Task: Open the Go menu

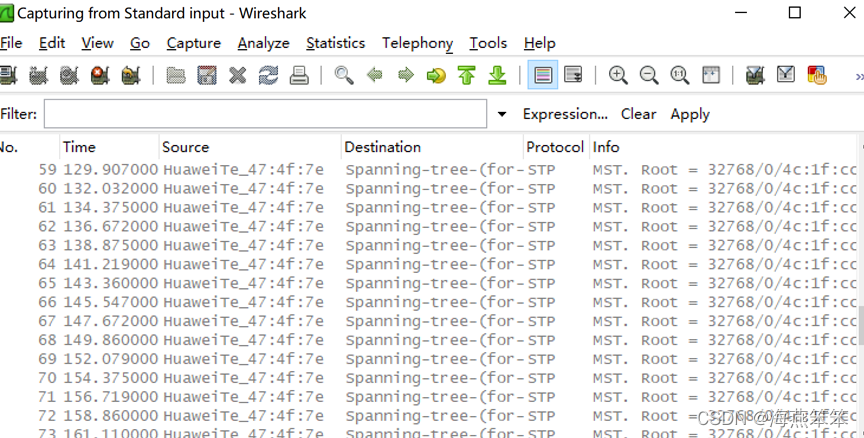Action: [x=140, y=43]
